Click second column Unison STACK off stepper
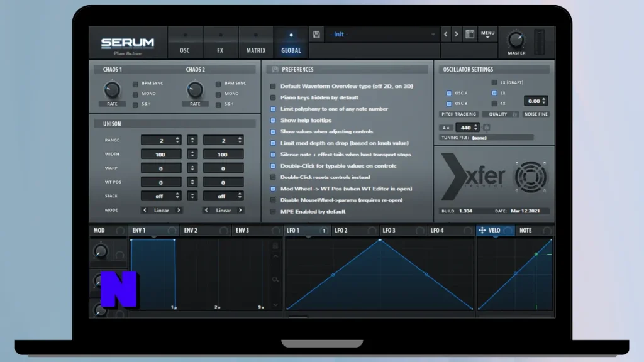This screenshot has width=644, height=362. [240, 196]
